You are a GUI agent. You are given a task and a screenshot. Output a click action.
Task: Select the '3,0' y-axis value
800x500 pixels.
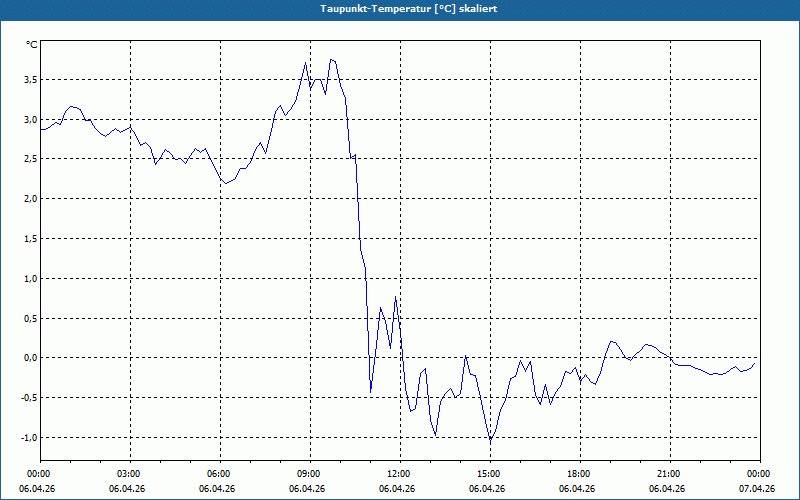(31, 119)
